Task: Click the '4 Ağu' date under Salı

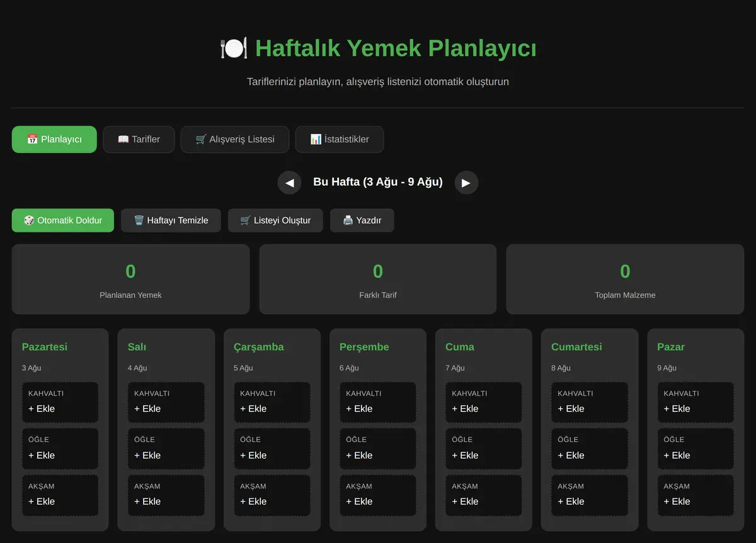Action: [137, 368]
